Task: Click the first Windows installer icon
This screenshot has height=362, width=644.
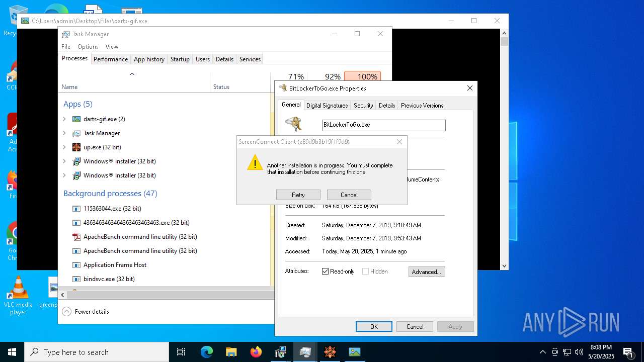Action: (x=76, y=161)
